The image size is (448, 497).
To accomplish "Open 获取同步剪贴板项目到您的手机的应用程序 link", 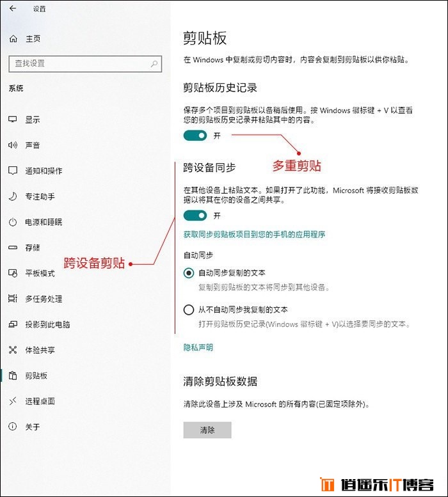I will [254, 234].
